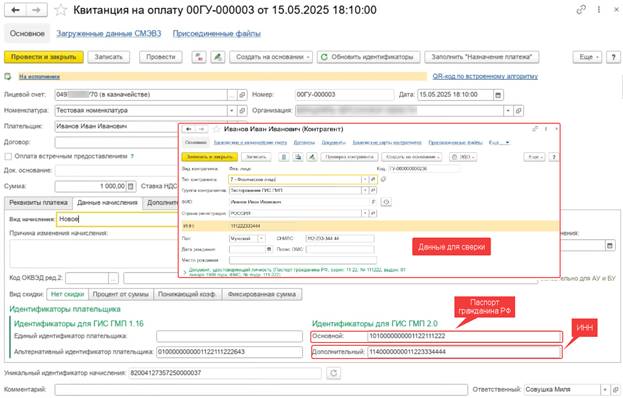623x398 pixels.
Task: Expand the Ответственный dropdown list
Action: tap(605, 390)
